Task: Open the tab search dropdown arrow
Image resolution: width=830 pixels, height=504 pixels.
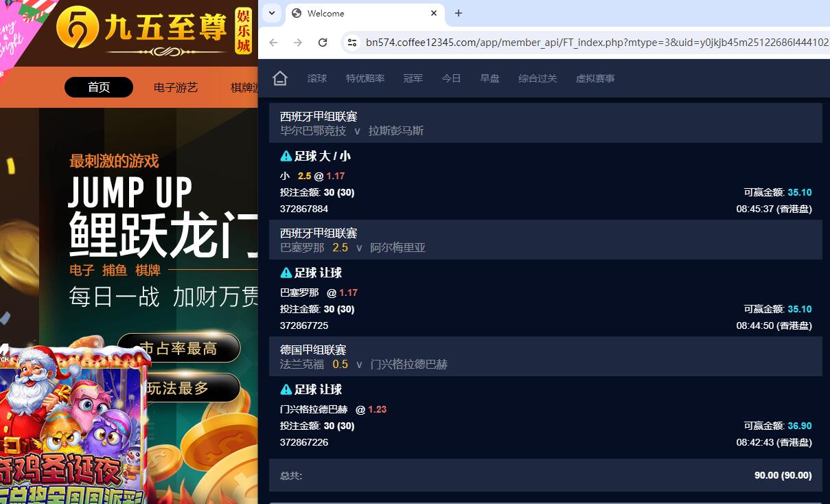Action: [272, 13]
